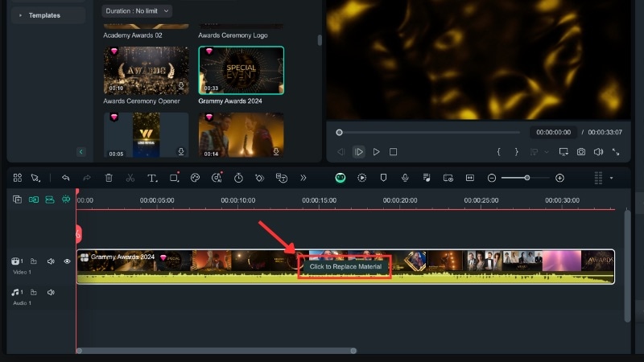The height and width of the screenshot is (362, 644).
Task: Click the Undo arrow in timeline toolbar
Action: click(x=65, y=178)
